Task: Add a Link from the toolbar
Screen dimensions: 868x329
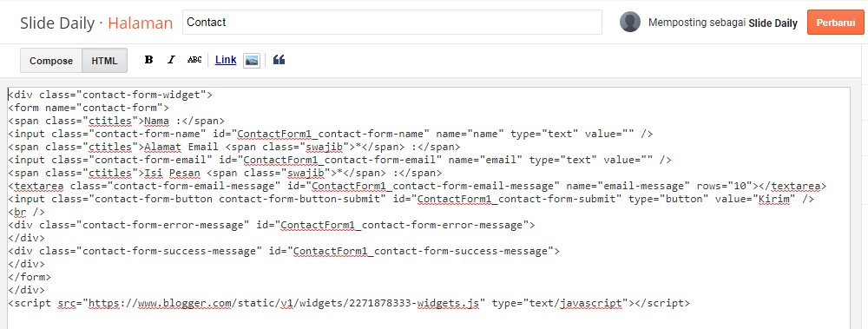Action: (226, 60)
